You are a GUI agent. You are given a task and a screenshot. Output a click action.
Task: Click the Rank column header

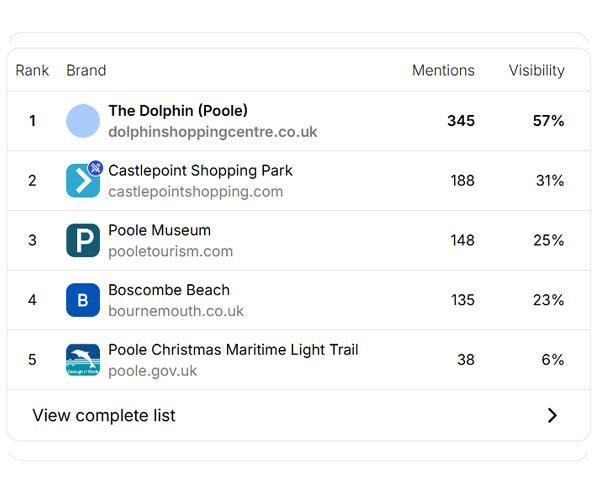coord(32,70)
